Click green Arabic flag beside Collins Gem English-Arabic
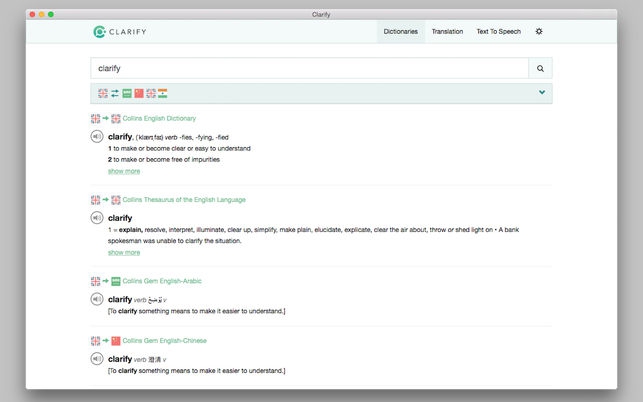Viewport: 643px width, 402px height. coord(116,281)
